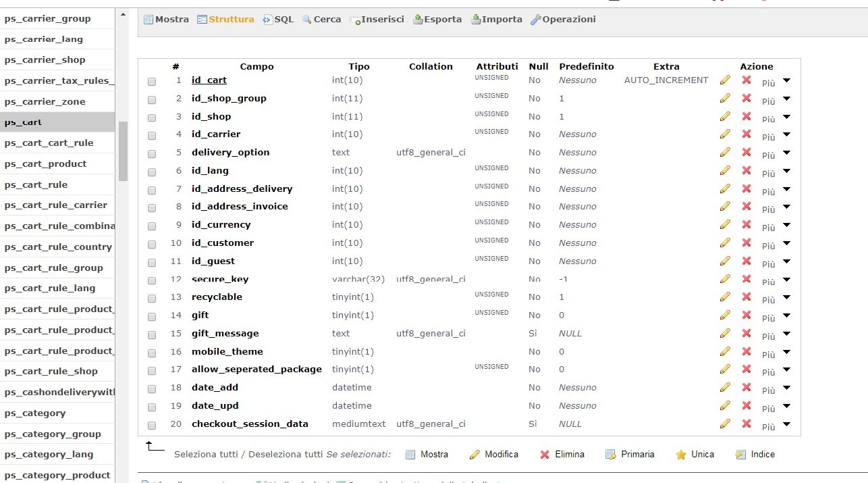Image resolution: width=868 pixels, height=483 pixels.
Task: Drop id_address_invoice using red X icon
Action: (747, 206)
